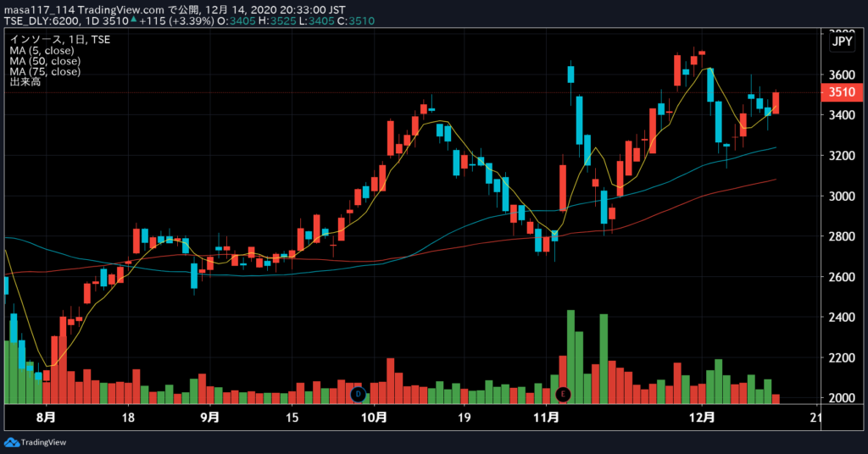Click the +115 (+3.39%) change value
This screenshot has height=454, width=868.
pos(176,21)
